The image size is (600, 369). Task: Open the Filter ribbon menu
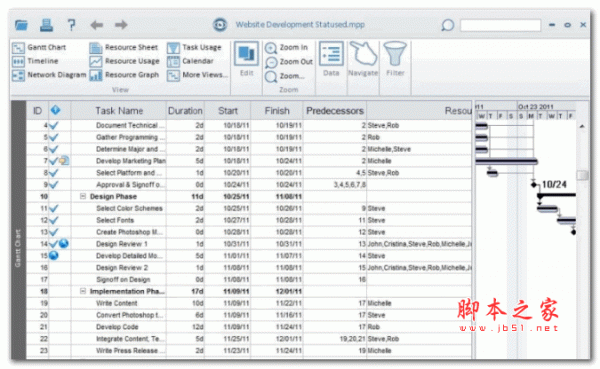coord(395,59)
